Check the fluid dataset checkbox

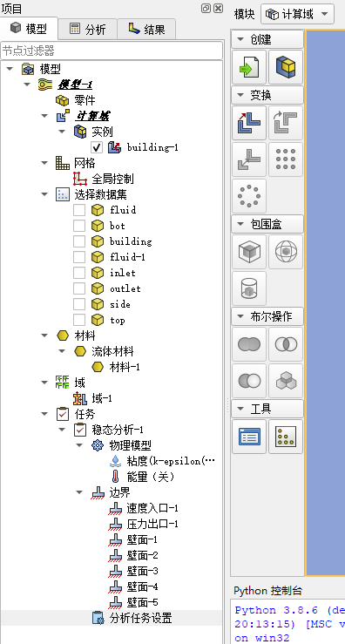pos(79,210)
